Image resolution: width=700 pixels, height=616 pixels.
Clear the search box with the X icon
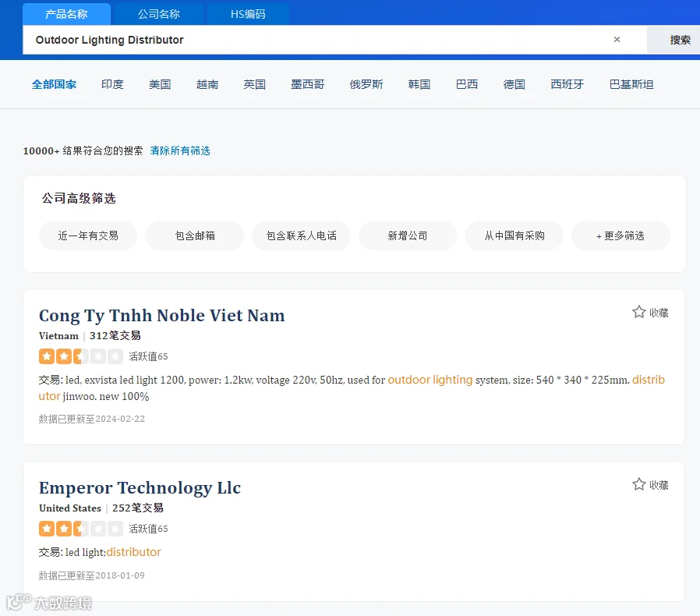(x=617, y=40)
